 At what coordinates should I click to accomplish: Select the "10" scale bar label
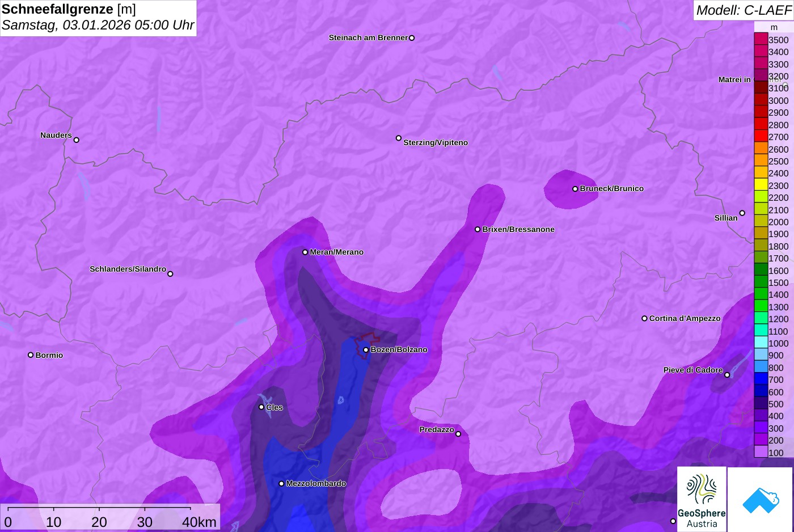point(54,522)
